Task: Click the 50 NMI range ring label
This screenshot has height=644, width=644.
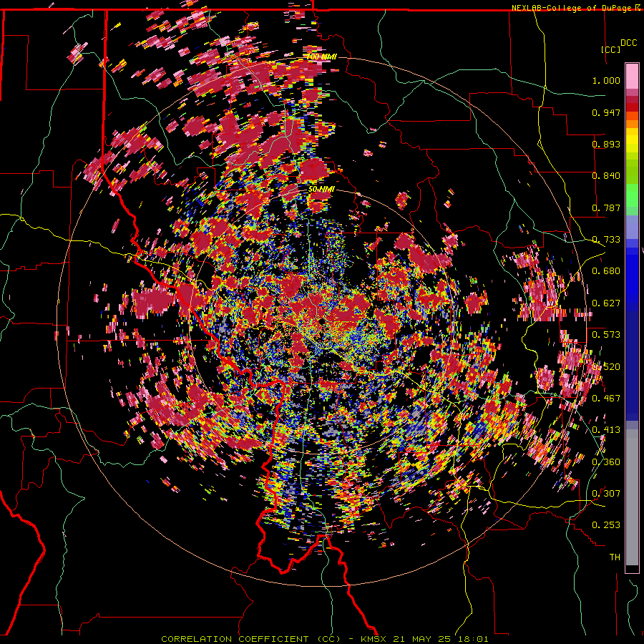Action: click(x=321, y=190)
